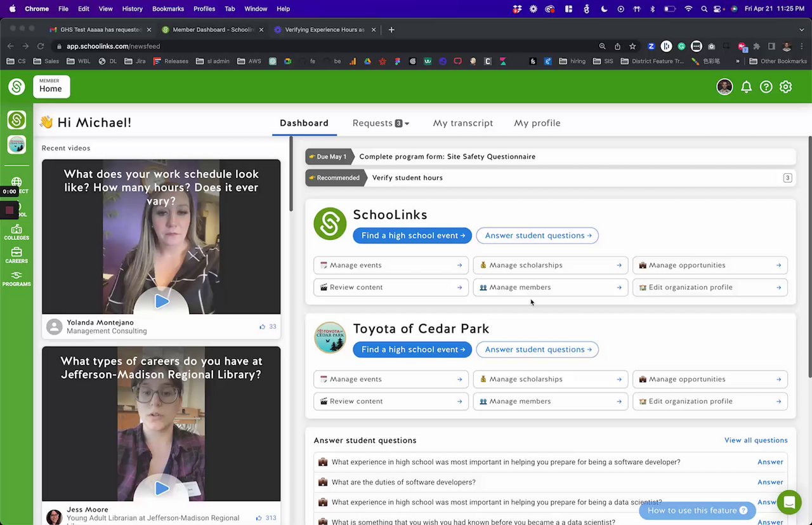Select SchooLinks organization icon in sidebar
Viewport: 812px width, 525px height.
[x=16, y=120]
